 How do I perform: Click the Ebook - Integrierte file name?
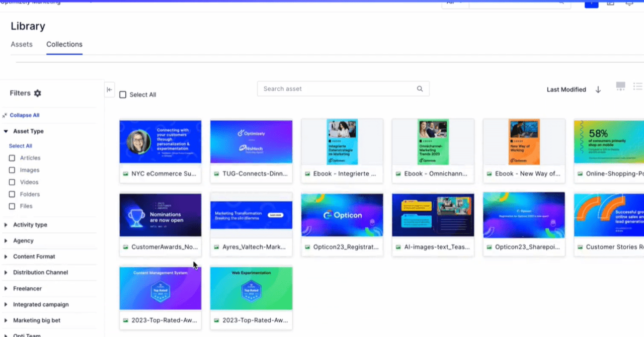coord(345,174)
